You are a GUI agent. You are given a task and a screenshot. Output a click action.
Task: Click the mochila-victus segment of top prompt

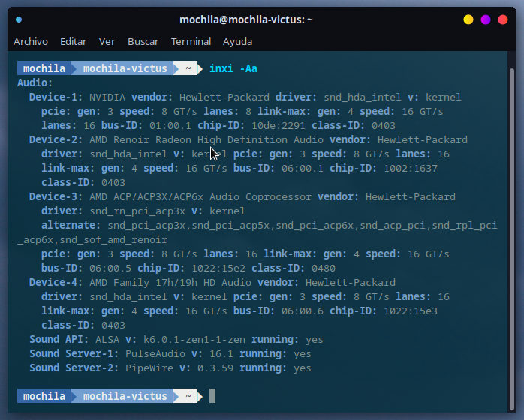click(125, 68)
